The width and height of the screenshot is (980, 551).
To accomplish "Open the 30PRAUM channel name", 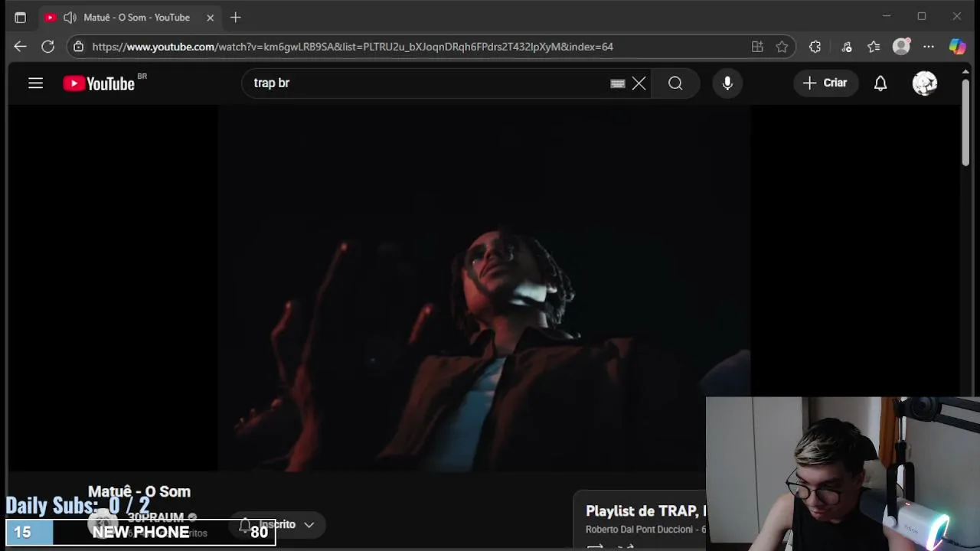I will 155,517.
